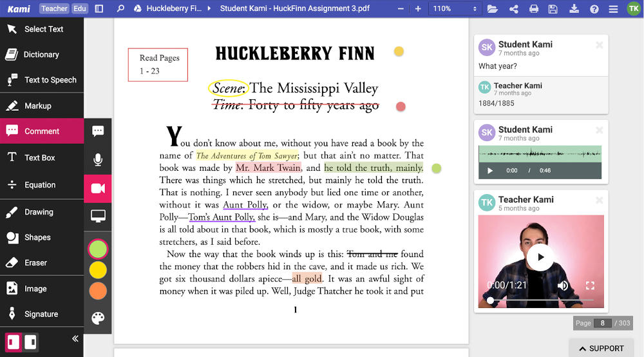Viewport: 644px width, 357px height.
Task: Select the Select Text tool
Action: 41,29
